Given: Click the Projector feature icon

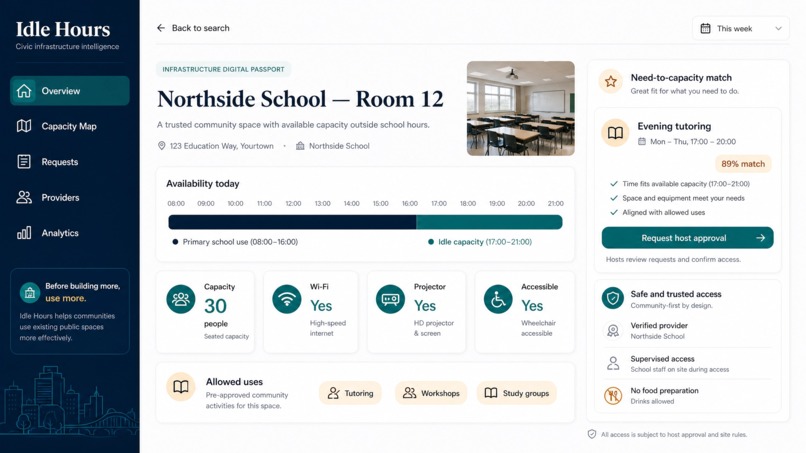Looking at the screenshot, I should [x=390, y=299].
